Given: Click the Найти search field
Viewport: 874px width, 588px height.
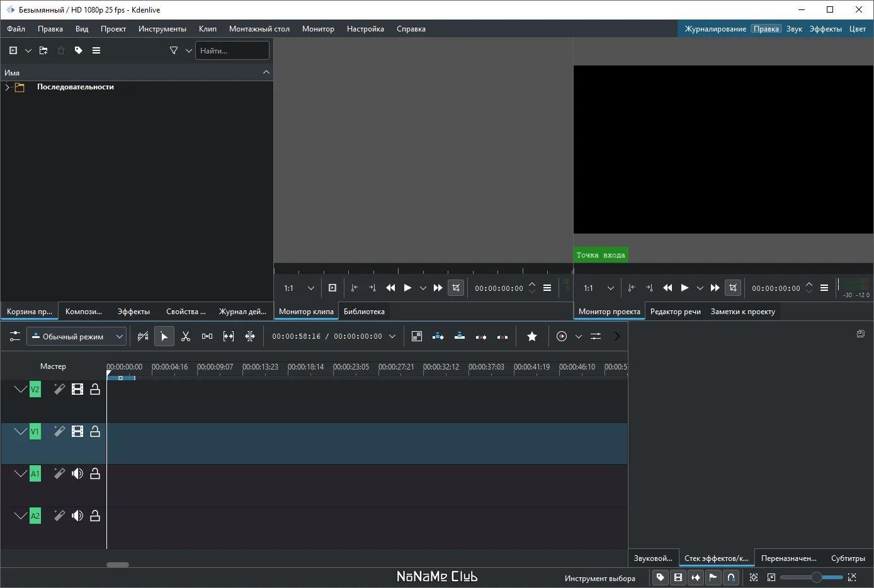Looking at the screenshot, I should coord(232,50).
